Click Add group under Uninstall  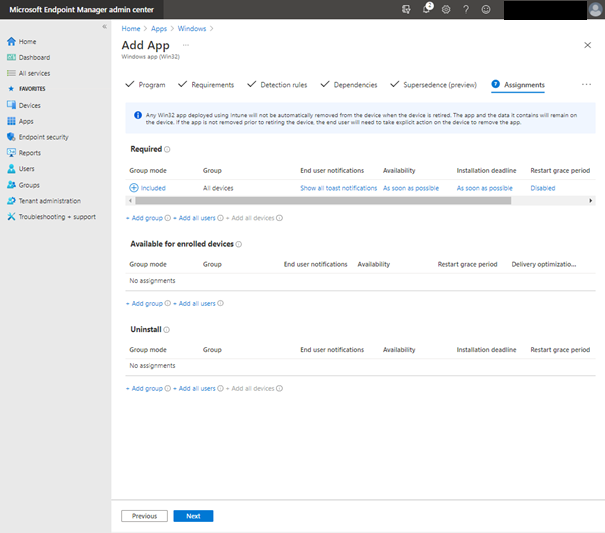coord(145,388)
